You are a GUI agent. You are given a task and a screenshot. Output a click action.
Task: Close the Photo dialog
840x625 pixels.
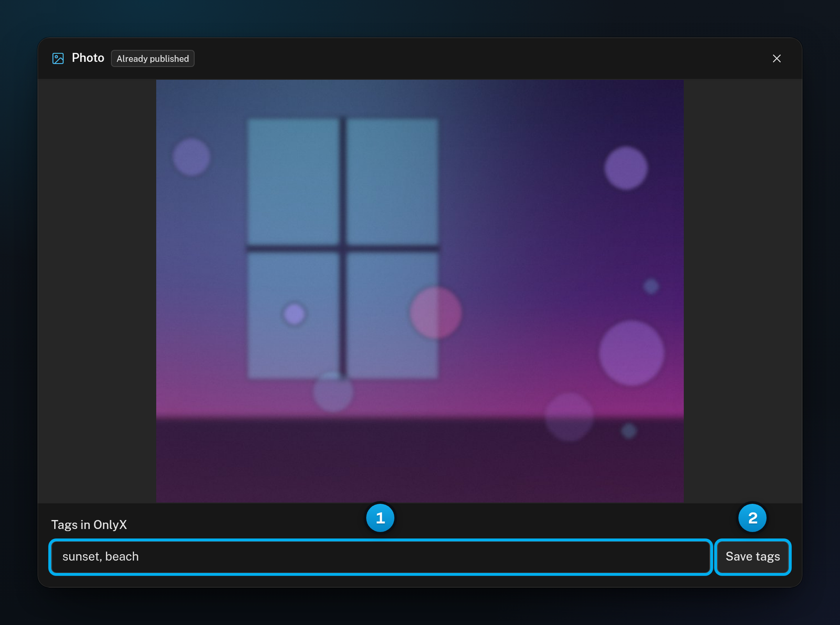[776, 58]
